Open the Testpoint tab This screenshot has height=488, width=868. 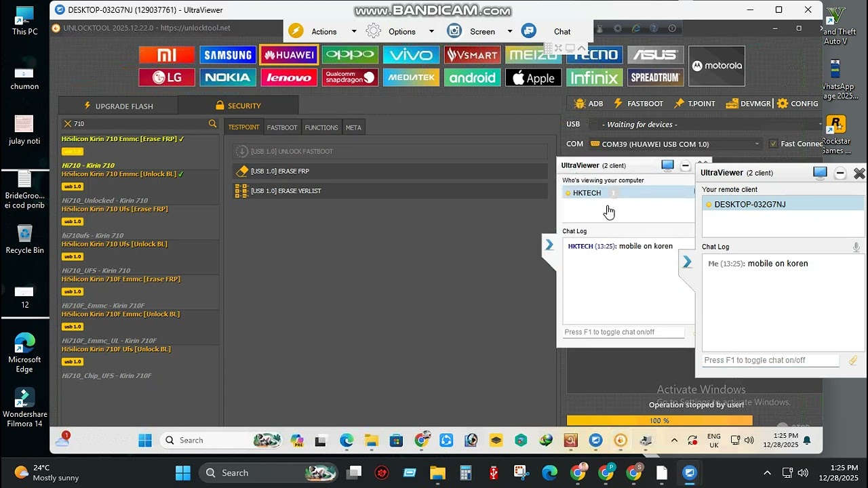(x=243, y=127)
